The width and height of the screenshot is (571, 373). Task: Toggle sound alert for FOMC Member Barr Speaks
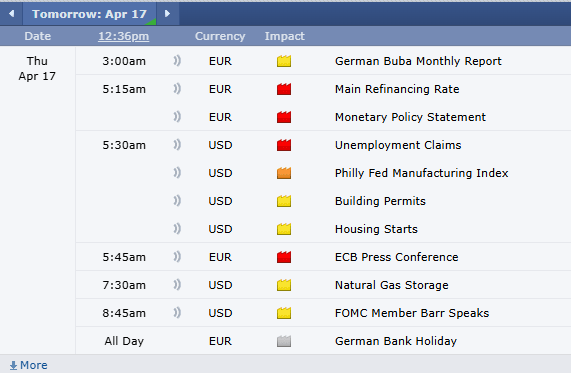coord(177,313)
